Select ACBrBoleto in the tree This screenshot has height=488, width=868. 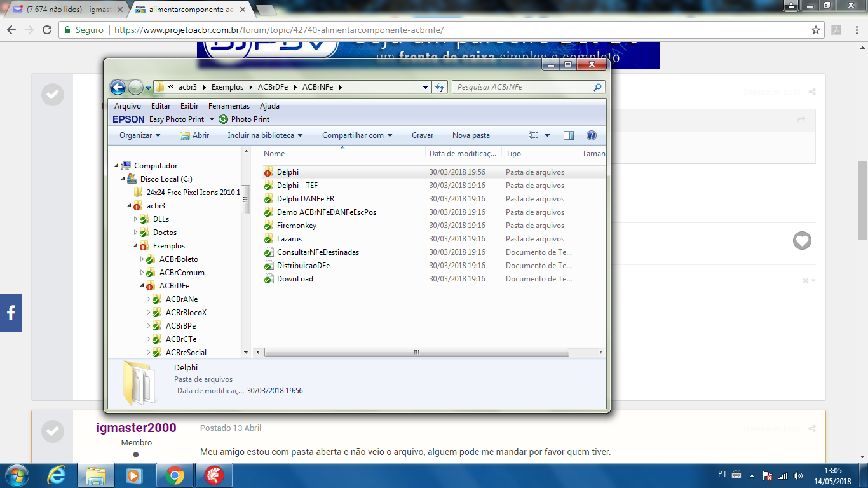coord(179,259)
